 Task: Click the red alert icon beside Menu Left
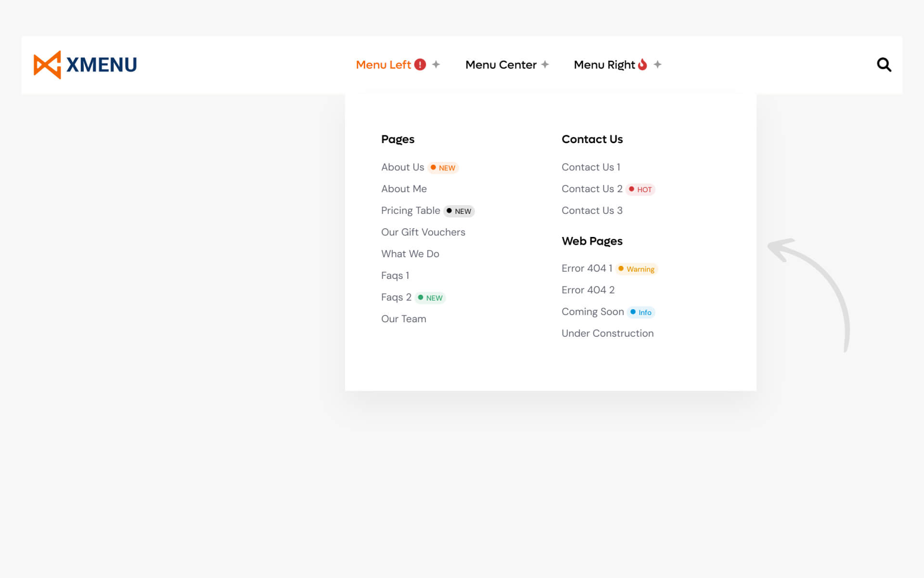[420, 65]
